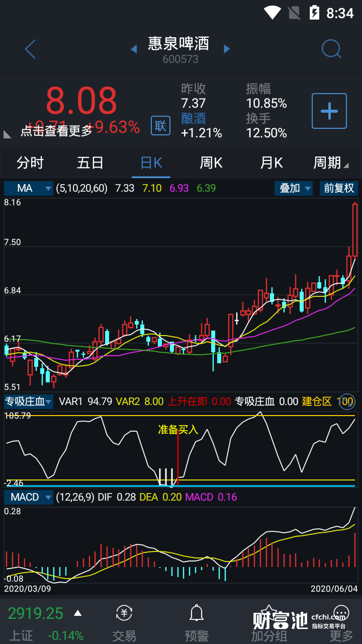Screen dimensions: 362x644
Task: Tap the sector change +1.21%
Action: point(202,133)
